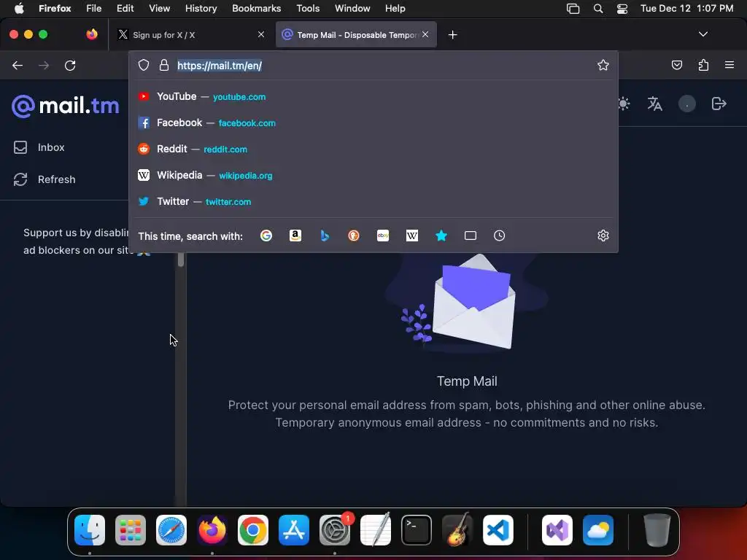Search with Bing this time
This screenshot has height=560, width=747.
[x=325, y=236]
